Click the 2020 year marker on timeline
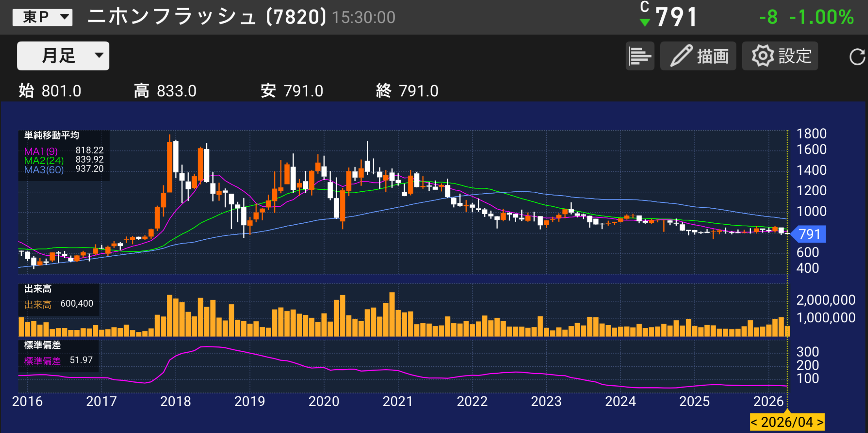 (x=323, y=402)
